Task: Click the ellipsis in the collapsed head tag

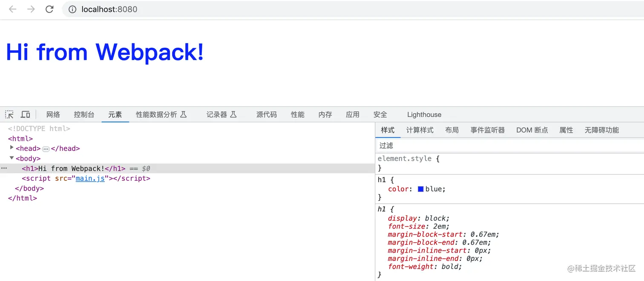Action: tap(46, 149)
